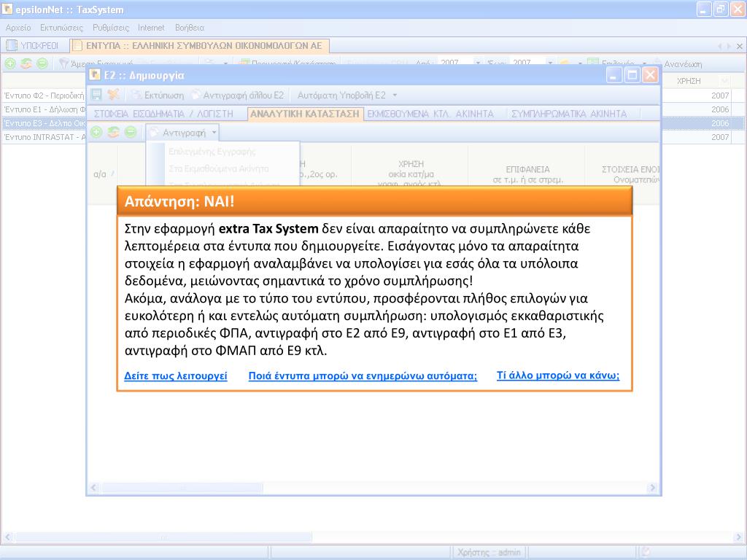Open the ΕΚΜΙΣΘΟΥΜΕΝΑ ΚΤΛ. ΑΚΙΝΗΤΑ tab

(430, 114)
